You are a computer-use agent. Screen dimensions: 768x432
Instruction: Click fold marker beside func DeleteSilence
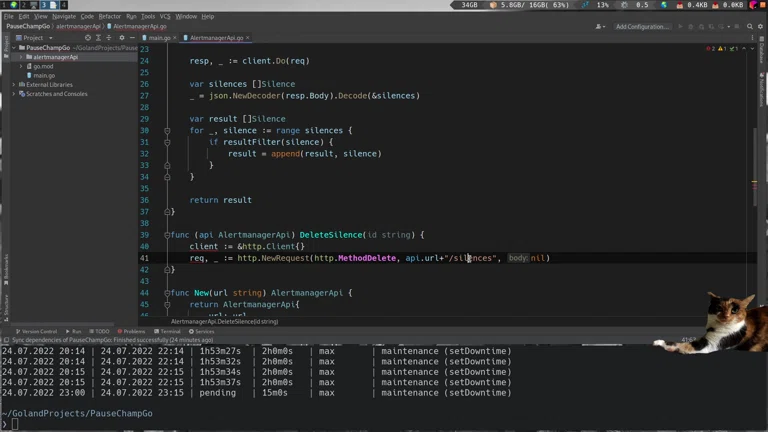[x=167, y=234]
